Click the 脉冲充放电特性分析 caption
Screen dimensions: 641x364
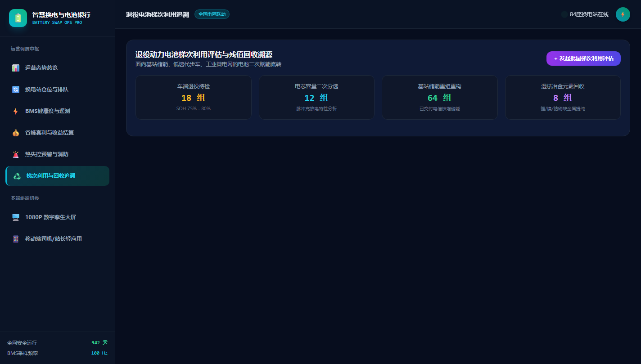click(x=316, y=109)
